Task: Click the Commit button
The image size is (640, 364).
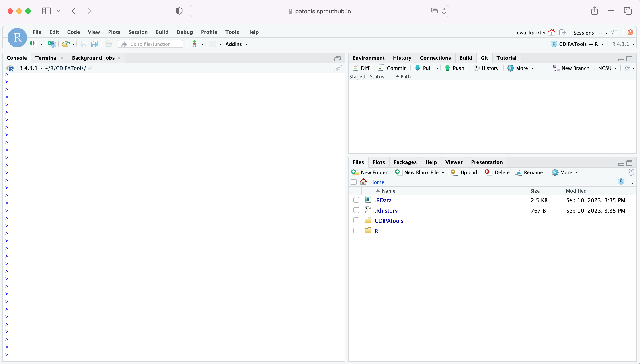Action: click(x=392, y=68)
